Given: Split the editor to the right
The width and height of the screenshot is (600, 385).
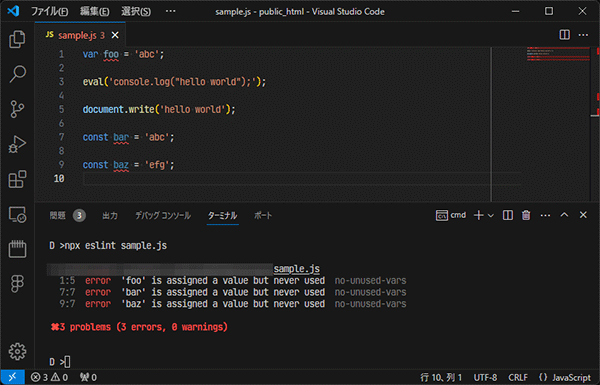Looking at the screenshot, I should pos(564,35).
